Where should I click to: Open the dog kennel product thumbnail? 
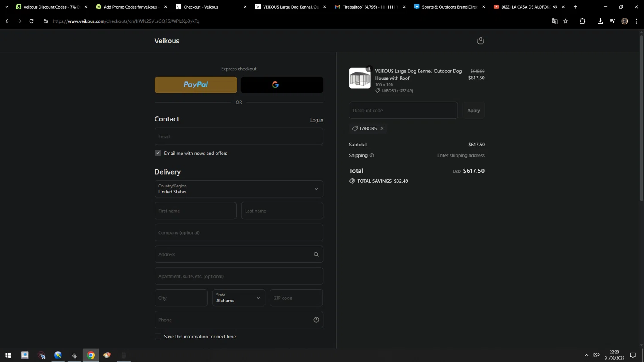(360, 78)
